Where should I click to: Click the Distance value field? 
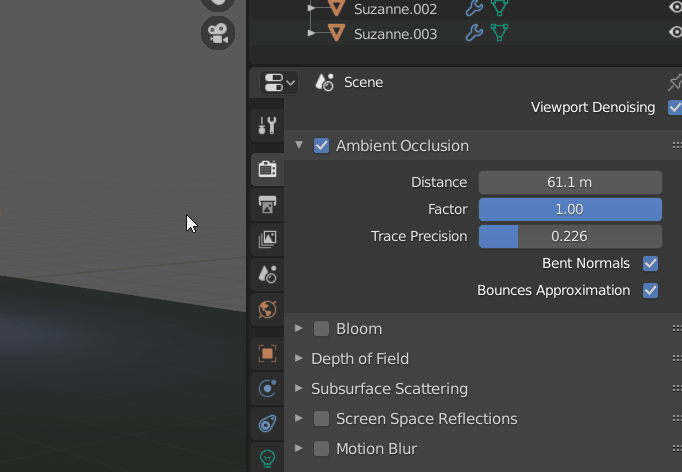coord(570,182)
